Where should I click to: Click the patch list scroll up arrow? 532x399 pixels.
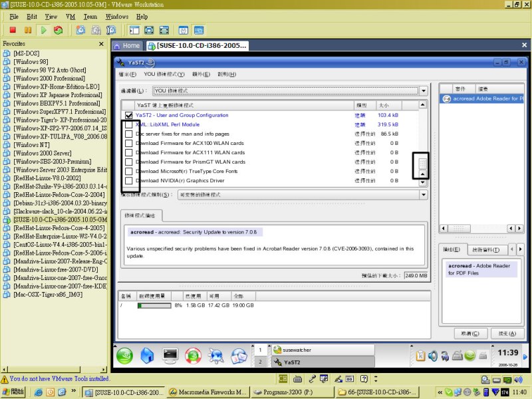422,104
